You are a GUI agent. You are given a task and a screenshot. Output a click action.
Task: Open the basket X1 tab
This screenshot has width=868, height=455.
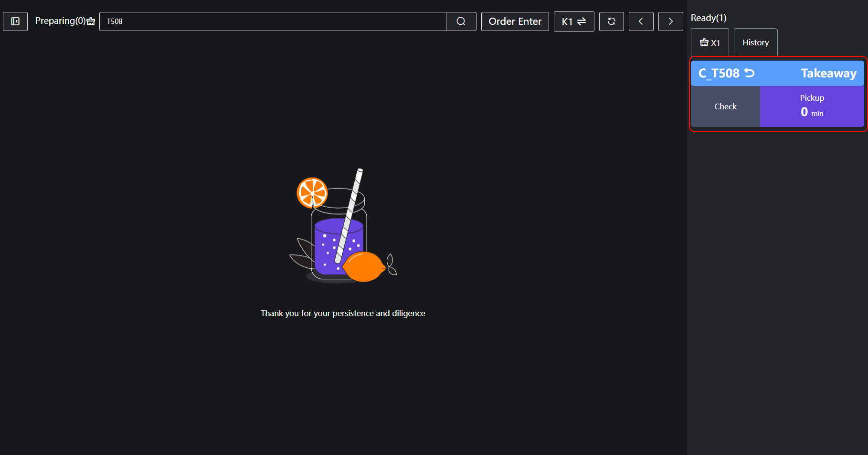click(709, 42)
